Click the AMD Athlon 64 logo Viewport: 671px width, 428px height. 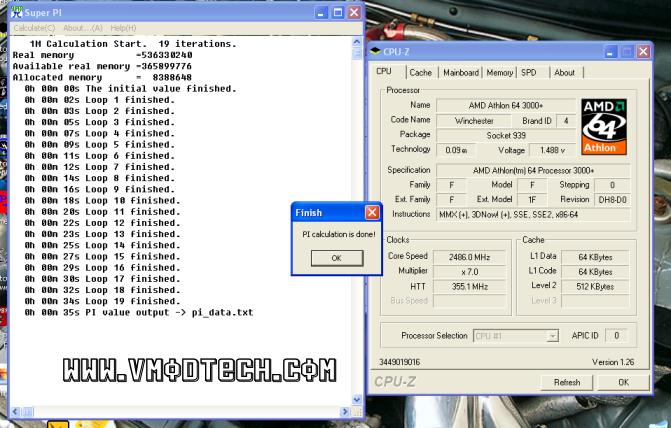click(604, 127)
